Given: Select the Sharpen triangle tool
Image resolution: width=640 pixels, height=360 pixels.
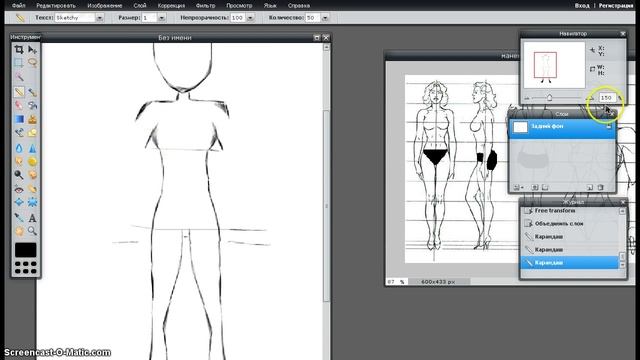Looking at the screenshot, I should [x=32, y=148].
